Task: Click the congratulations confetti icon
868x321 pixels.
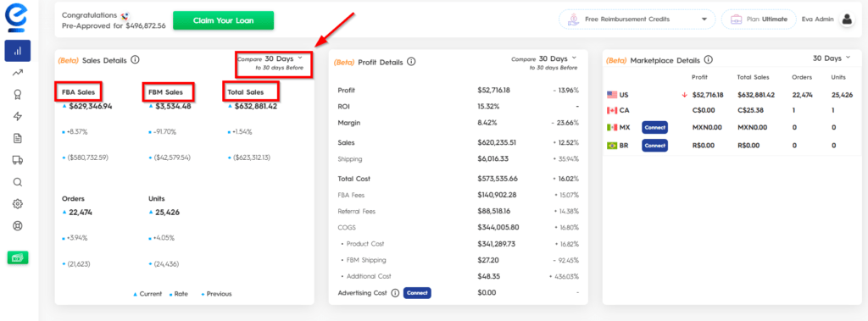Action: tap(125, 15)
